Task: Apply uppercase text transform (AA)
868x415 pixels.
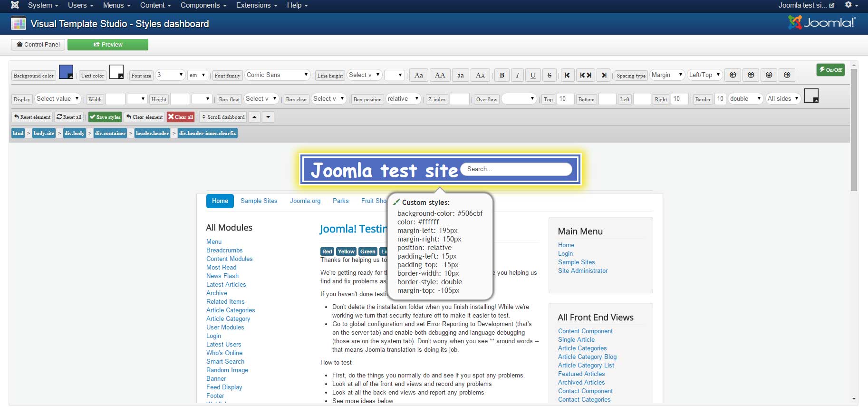Action: point(440,75)
